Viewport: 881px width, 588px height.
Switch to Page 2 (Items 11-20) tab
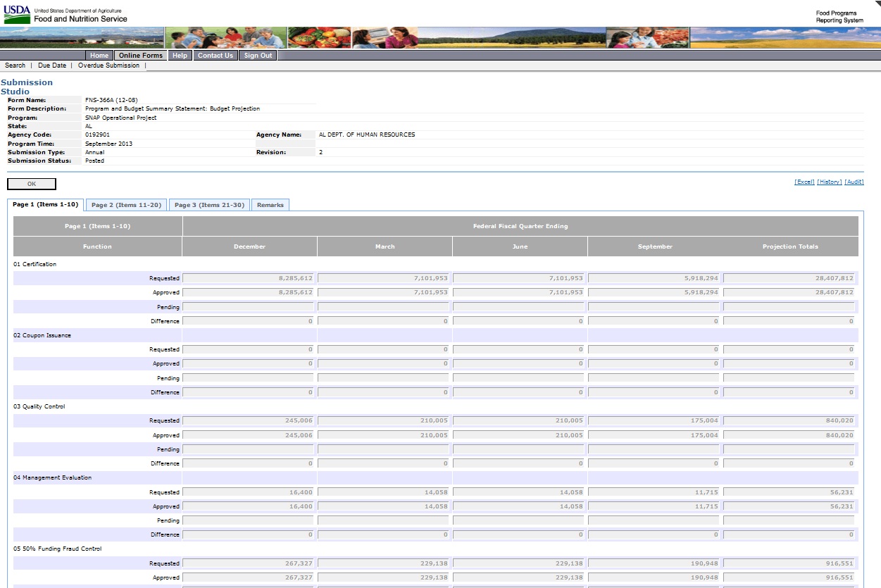point(127,205)
